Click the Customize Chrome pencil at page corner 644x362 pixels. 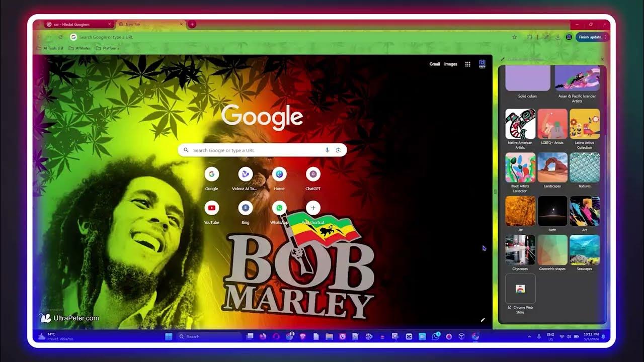482,320
